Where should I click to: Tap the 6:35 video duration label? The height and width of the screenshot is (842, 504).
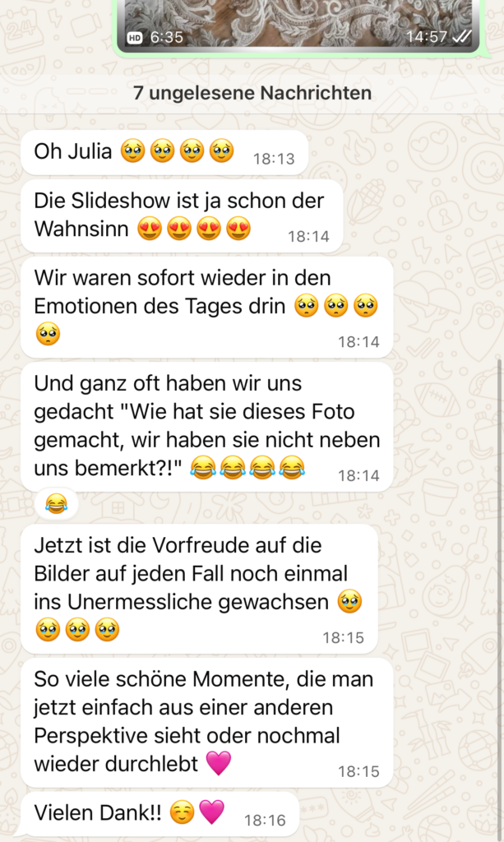click(x=166, y=37)
